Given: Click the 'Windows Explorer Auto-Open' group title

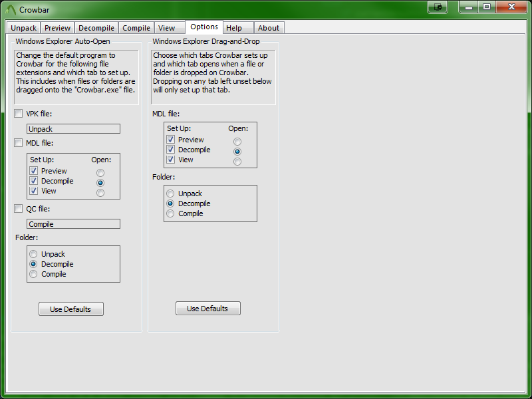Looking at the screenshot, I should point(63,41).
